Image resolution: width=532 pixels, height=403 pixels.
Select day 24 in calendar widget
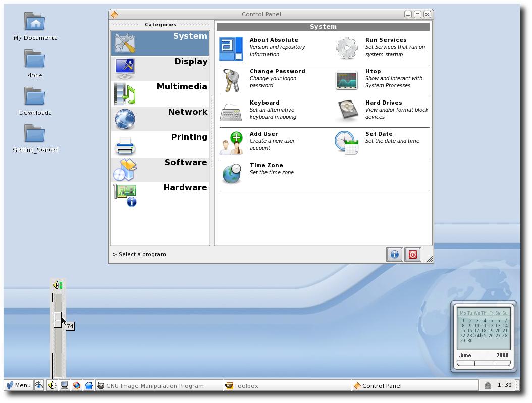click(x=476, y=335)
